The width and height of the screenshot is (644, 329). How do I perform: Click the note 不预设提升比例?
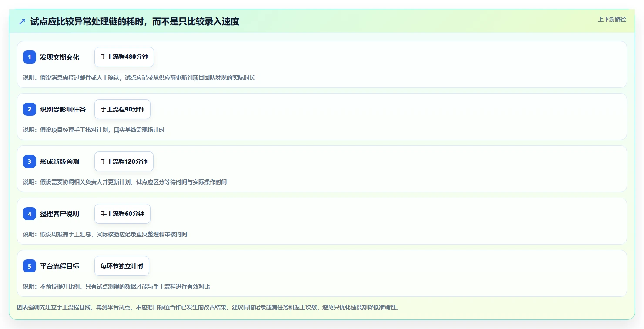tap(116, 286)
